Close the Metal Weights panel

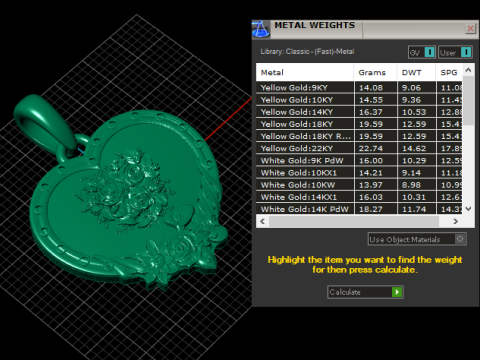pyautogui.click(x=470, y=29)
